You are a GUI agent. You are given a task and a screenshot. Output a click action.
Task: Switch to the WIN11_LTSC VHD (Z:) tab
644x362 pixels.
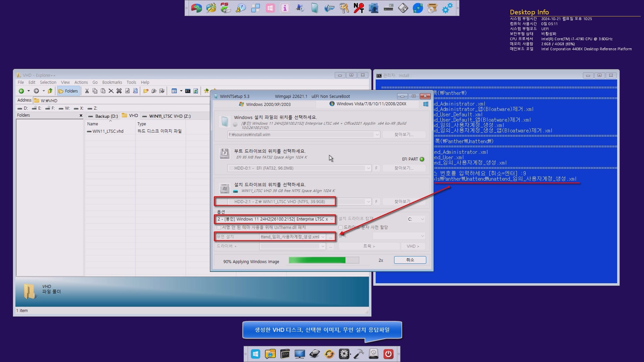[166, 116]
